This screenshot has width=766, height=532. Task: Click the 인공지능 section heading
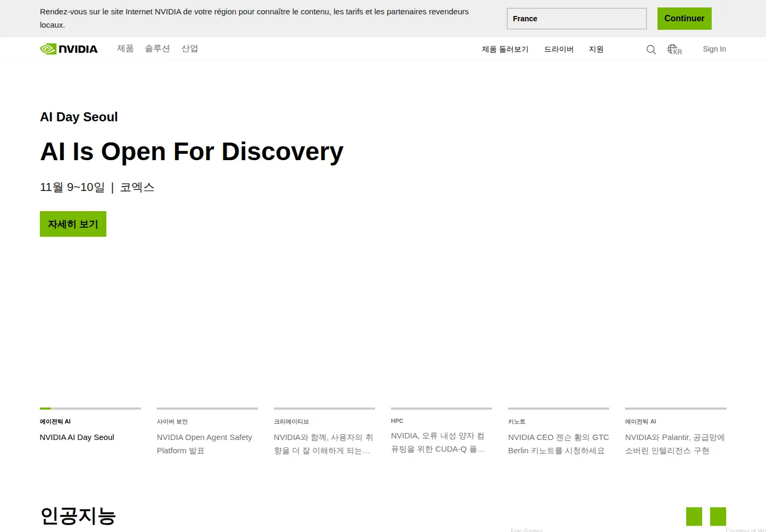tap(78, 516)
